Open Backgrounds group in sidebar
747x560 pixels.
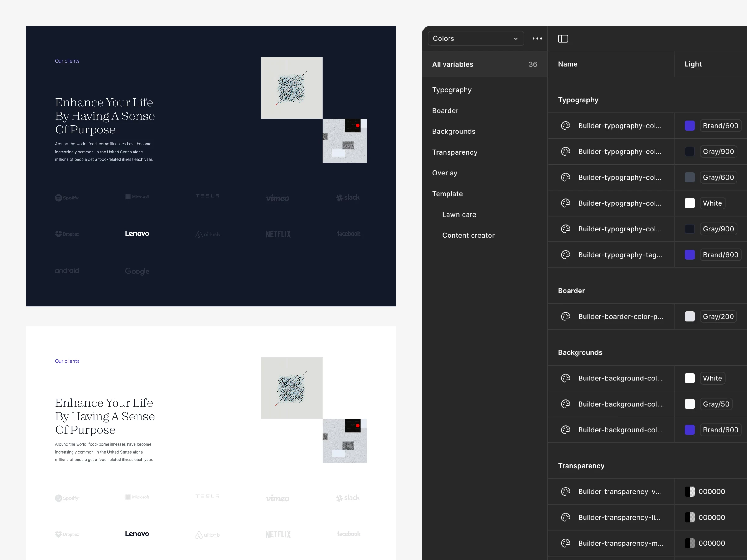453,131
